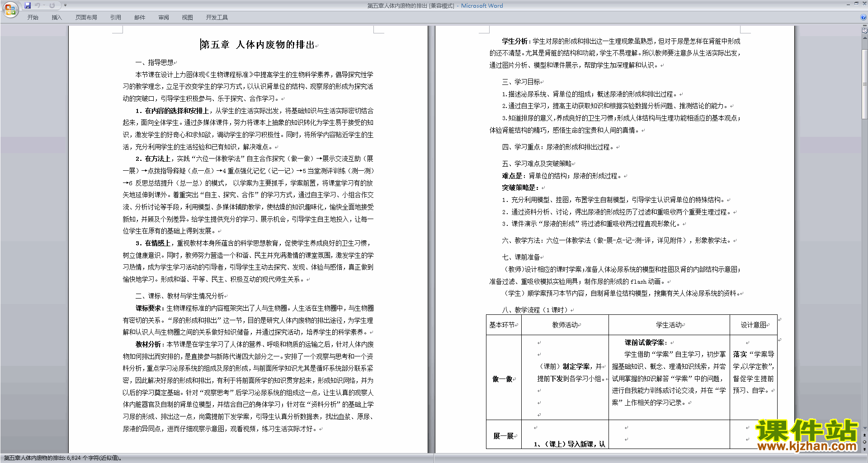The height and width of the screenshot is (463, 868).
Task: Click the vertical scrollbar up arrow
Action: [865, 38]
